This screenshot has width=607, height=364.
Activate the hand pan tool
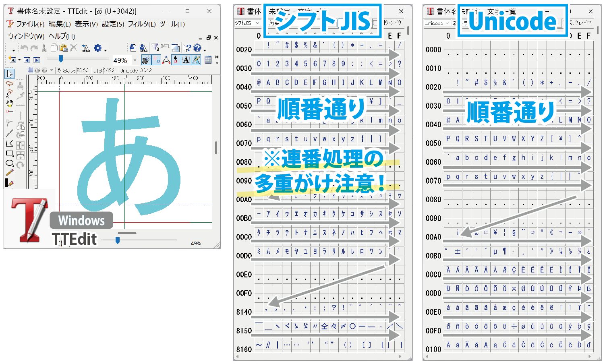pos(10,103)
